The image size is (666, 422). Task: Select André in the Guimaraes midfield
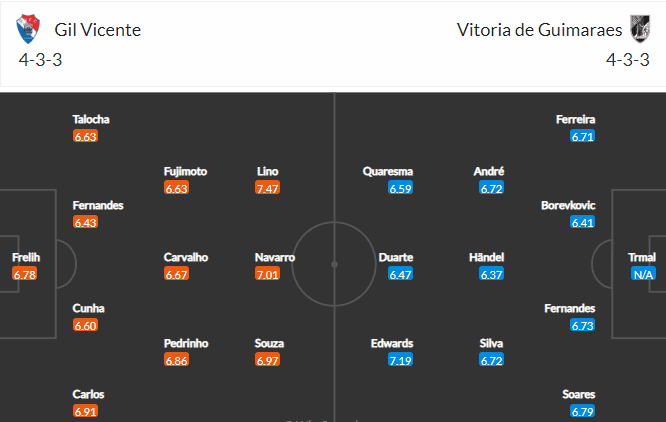tap(488, 172)
